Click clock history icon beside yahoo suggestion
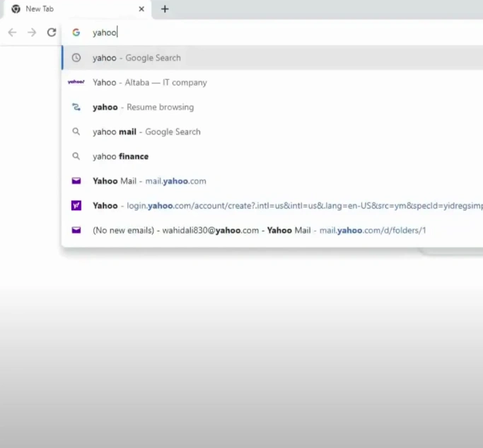Image resolution: width=483 pixels, height=448 pixels. click(x=76, y=57)
